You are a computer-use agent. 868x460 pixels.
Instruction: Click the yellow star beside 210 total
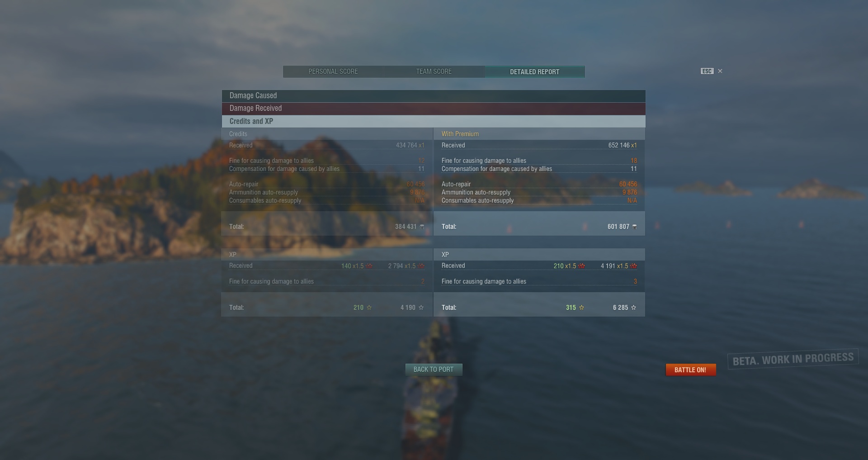click(x=369, y=308)
